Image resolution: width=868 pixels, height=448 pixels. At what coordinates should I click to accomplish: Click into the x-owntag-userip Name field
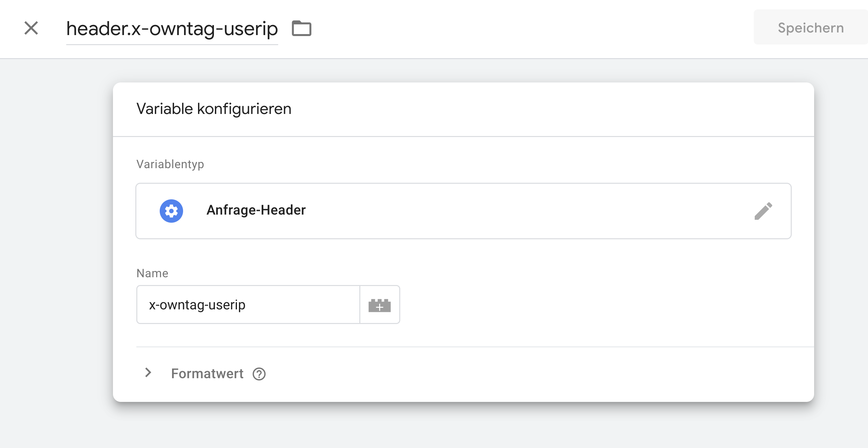tap(248, 305)
